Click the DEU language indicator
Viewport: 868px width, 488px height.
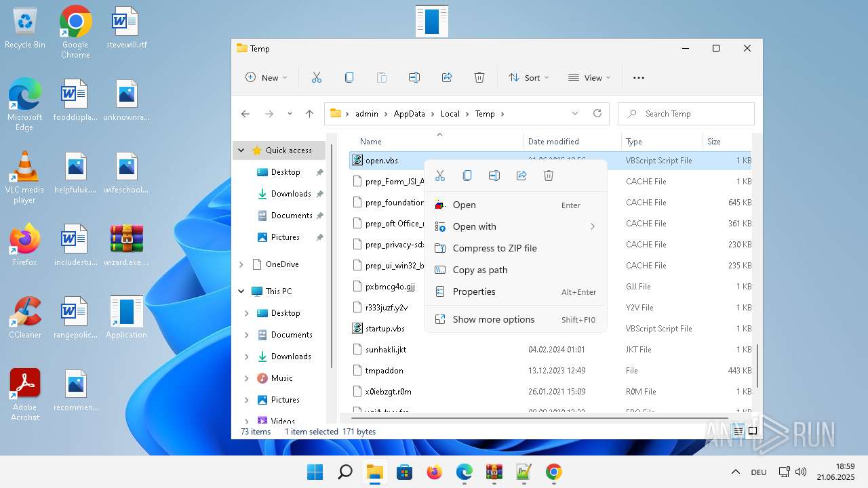759,472
